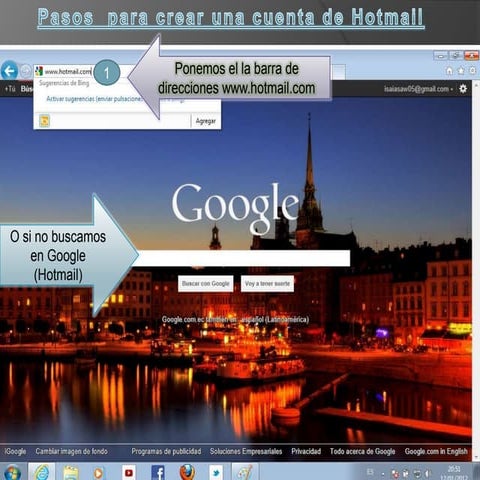Launch Windows Media Player from the taskbar
480x480 pixels.
click(98, 473)
